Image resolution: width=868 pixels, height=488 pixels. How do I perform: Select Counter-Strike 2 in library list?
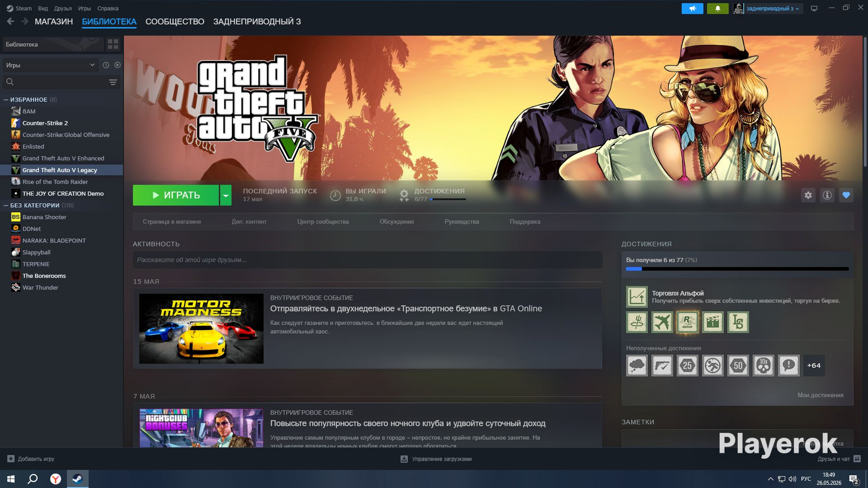62,123
